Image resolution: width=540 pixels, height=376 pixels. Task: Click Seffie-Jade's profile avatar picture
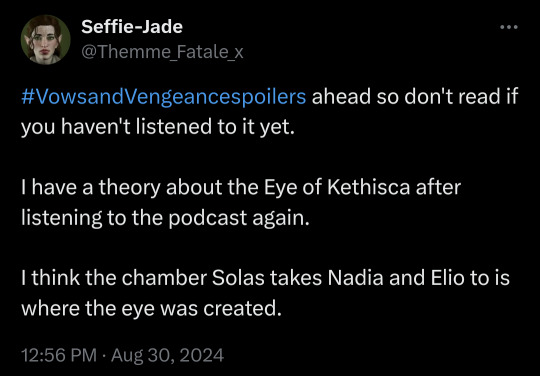[45, 40]
